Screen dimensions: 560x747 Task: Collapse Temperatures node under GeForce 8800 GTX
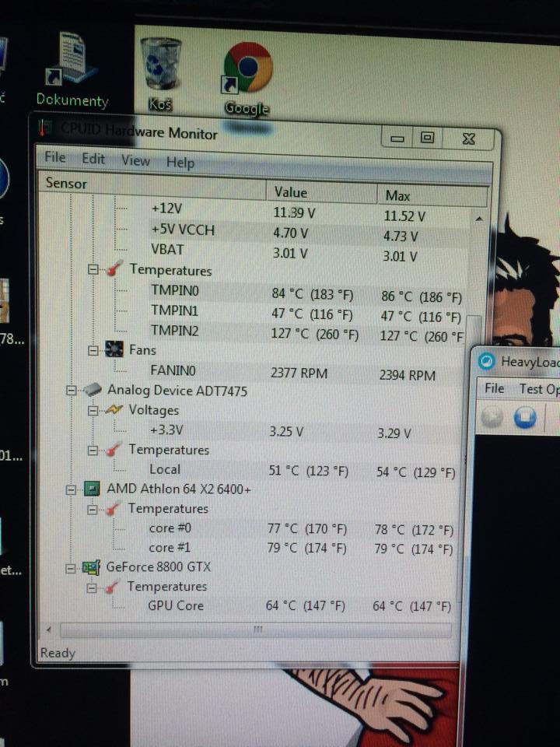pyautogui.click(x=92, y=587)
